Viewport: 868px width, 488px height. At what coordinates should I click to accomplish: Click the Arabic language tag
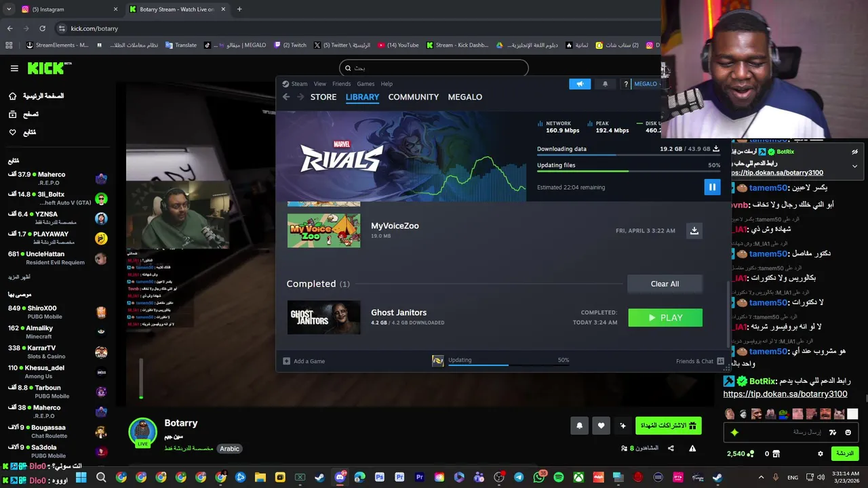(229, 449)
